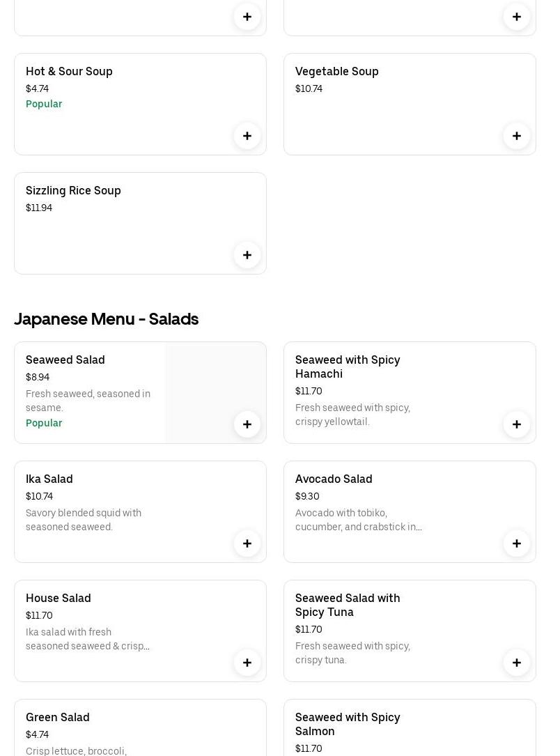Open Avocado Salad title
This screenshot has height=756, width=560.
(334, 479)
